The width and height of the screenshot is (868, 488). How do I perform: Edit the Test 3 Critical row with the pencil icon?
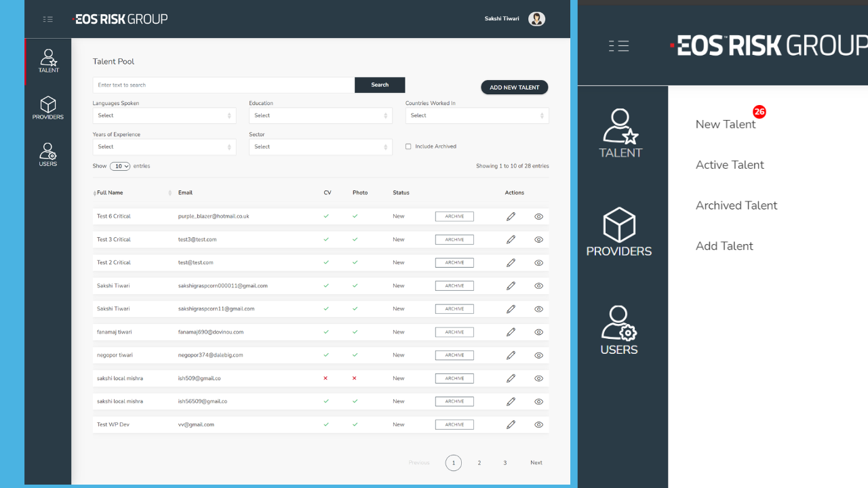[x=511, y=239]
